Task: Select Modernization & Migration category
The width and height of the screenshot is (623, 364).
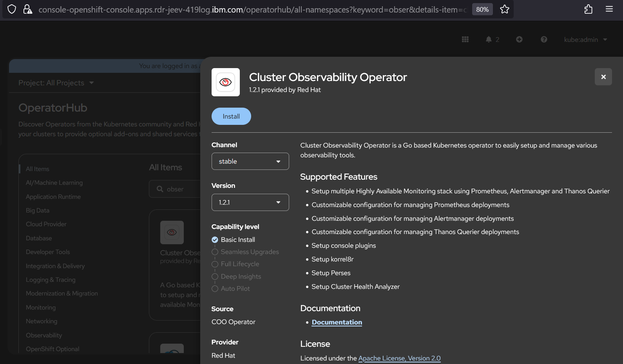Action: (62, 294)
